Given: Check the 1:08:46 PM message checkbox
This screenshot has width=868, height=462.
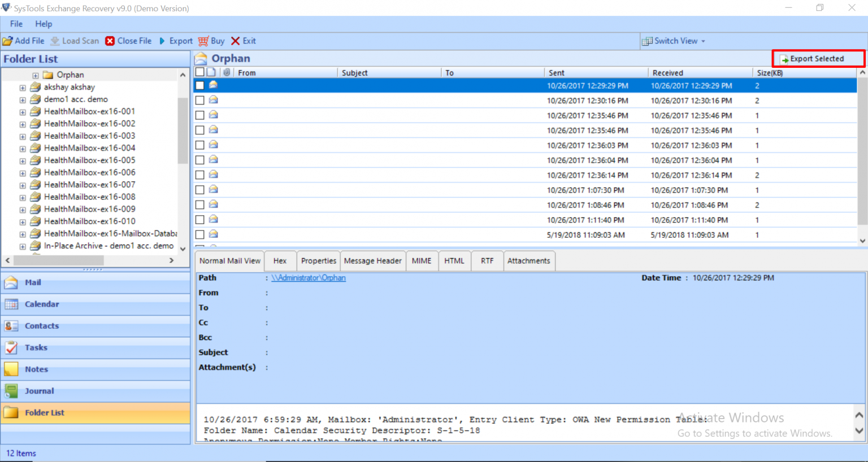Looking at the screenshot, I should [x=199, y=205].
